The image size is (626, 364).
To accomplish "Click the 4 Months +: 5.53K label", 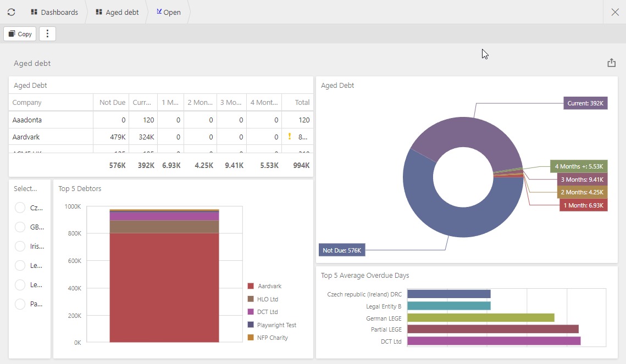I will pyautogui.click(x=579, y=166).
